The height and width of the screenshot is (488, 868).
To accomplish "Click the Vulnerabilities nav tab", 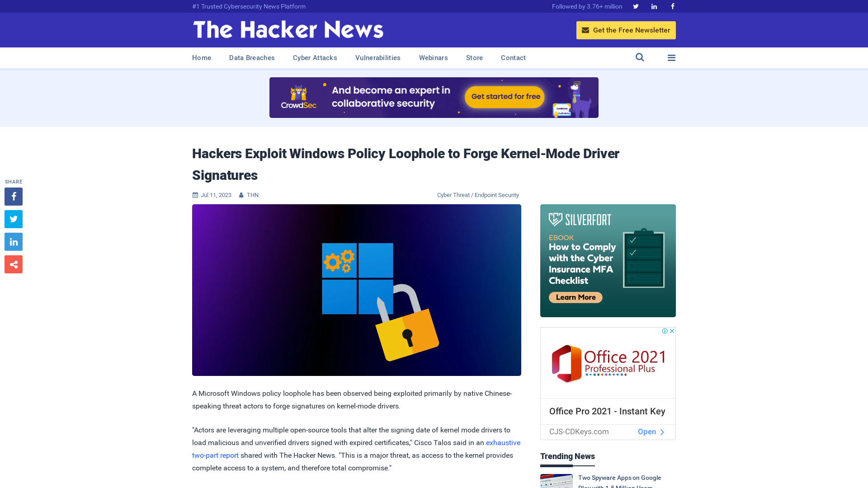I will 378,57.
